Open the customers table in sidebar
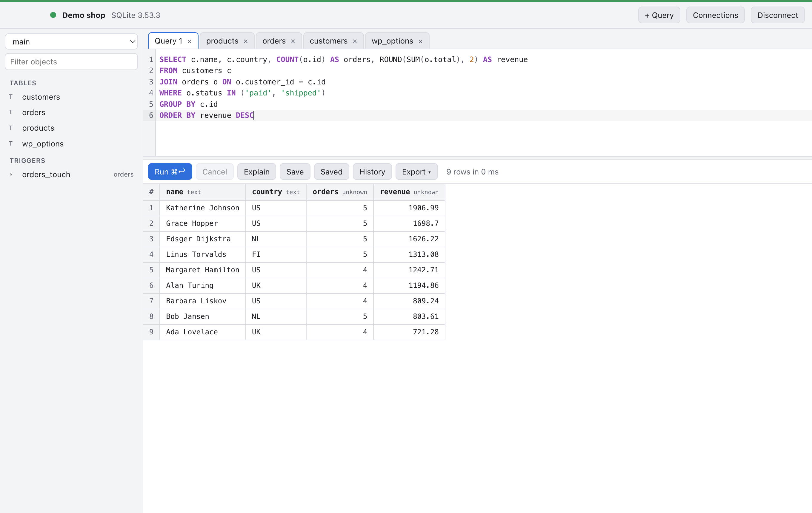The image size is (812, 513). coord(71,97)
